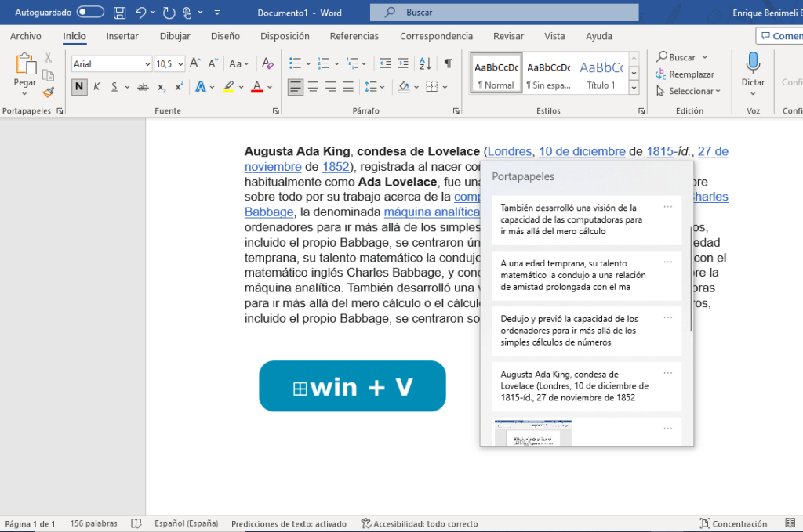Screen dimensions: 803x532
Task: Expand the styles gallery more arrow
Action: [x=634, y=88]
